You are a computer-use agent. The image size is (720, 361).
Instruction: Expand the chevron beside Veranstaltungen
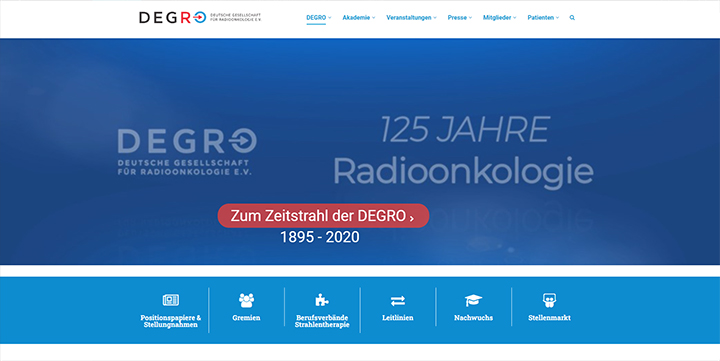pos(435,18)
